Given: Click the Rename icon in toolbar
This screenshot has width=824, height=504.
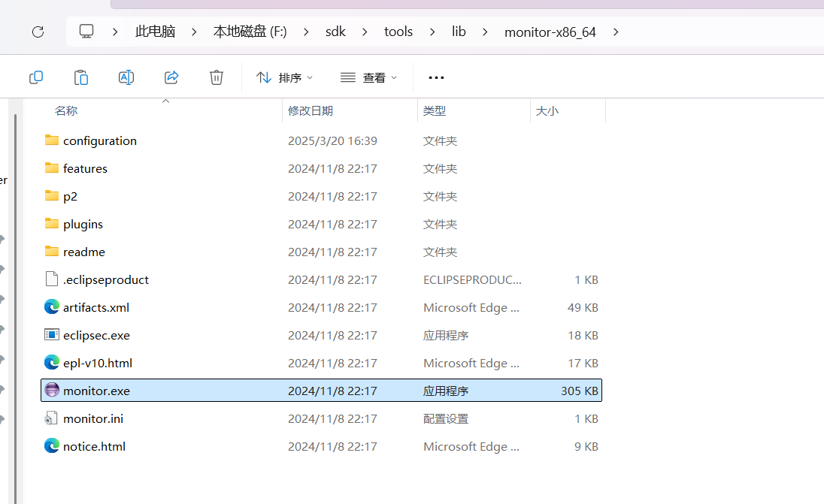Looking at the screenshot, I should pos(126,77).
